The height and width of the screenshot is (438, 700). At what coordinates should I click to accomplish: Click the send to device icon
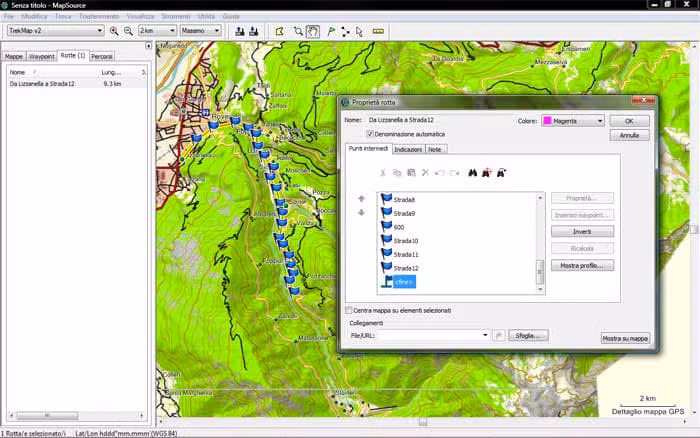(x=240, y=31)
